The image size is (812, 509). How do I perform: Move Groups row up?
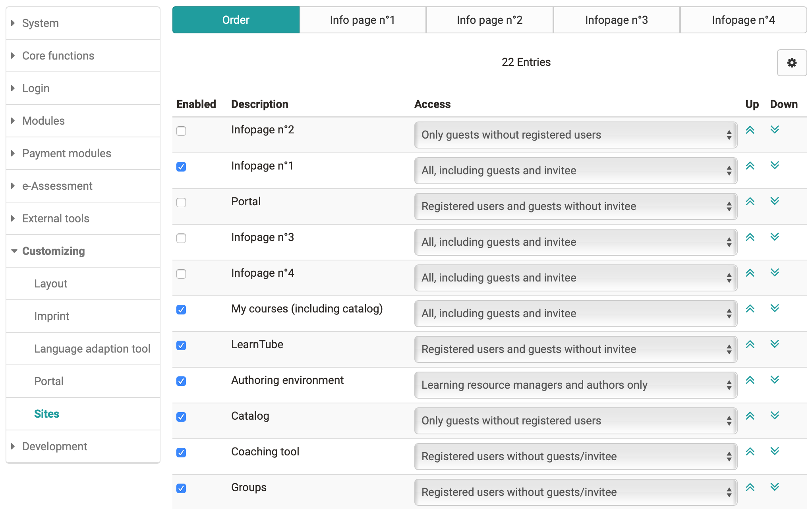pyautogui.click(x=750, y=487)
